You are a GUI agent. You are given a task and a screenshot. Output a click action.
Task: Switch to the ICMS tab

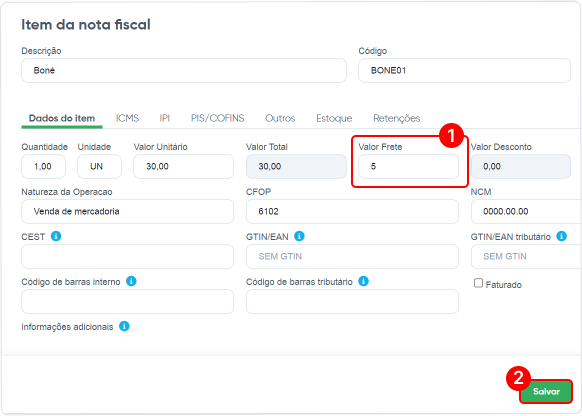click(127, 118)
